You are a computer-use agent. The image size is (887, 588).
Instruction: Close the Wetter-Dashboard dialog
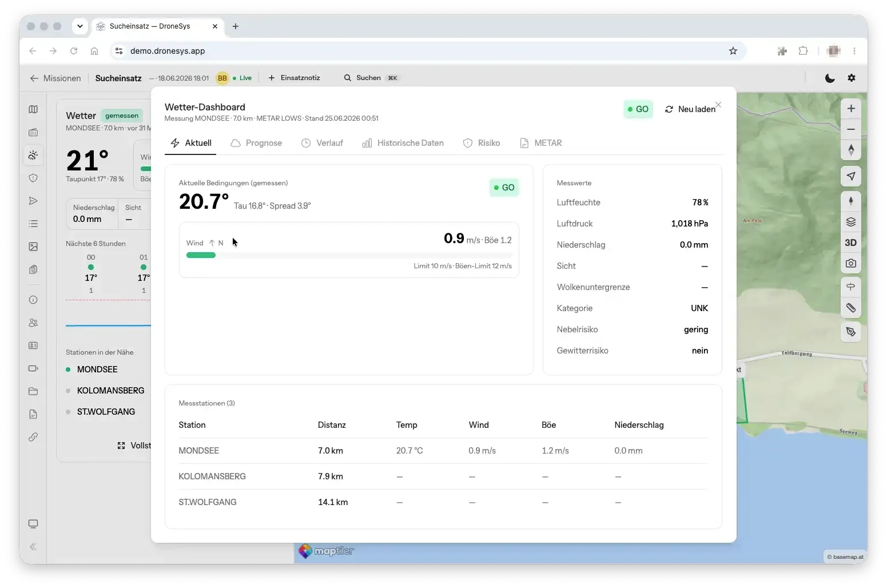pyautogui.click(x=718, y=105)
